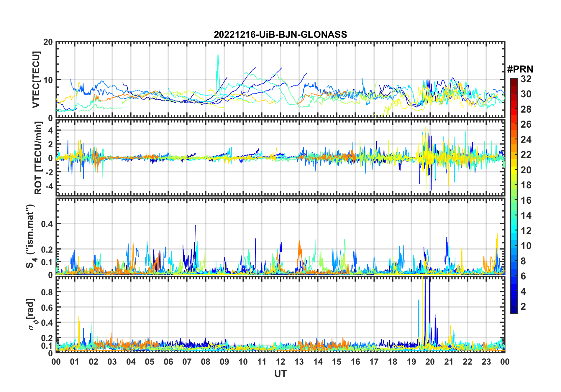Click the VTEC axis tick label "20"
Viewport: 561px width, 392px height.
tap(48, 42)
